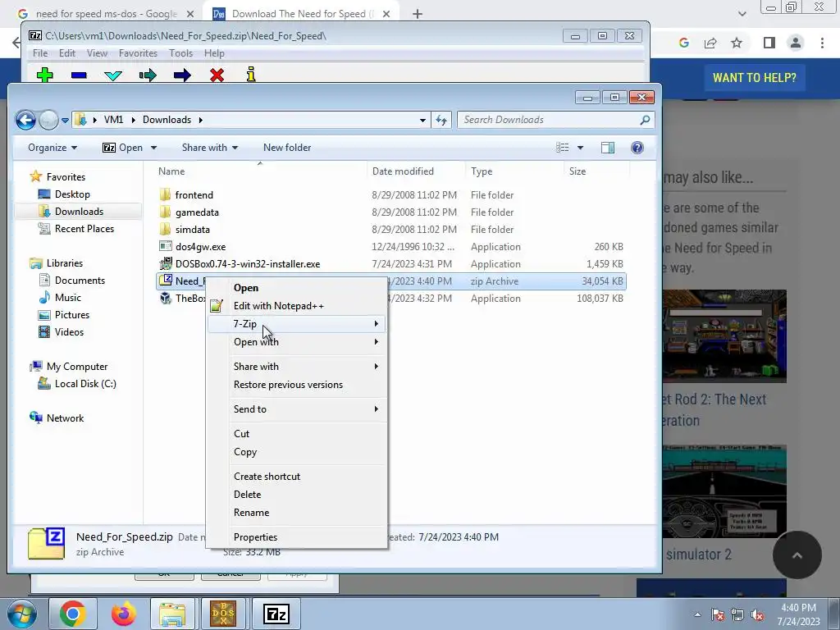The height and width of the screenshot is (630, 840).
Task: Open recent pages dropdown beside Forward
Action: (65, 121)
